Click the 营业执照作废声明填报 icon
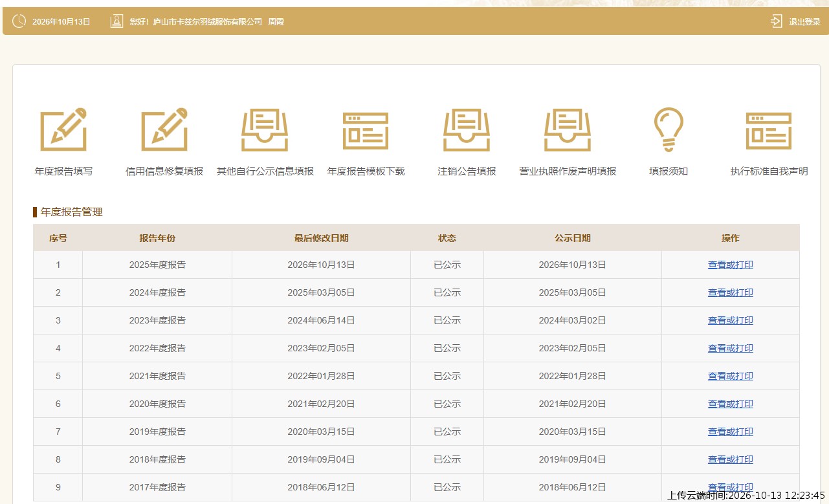Viewport: 829px width, 504px height. pyautogui.click(x=568, y=130)
